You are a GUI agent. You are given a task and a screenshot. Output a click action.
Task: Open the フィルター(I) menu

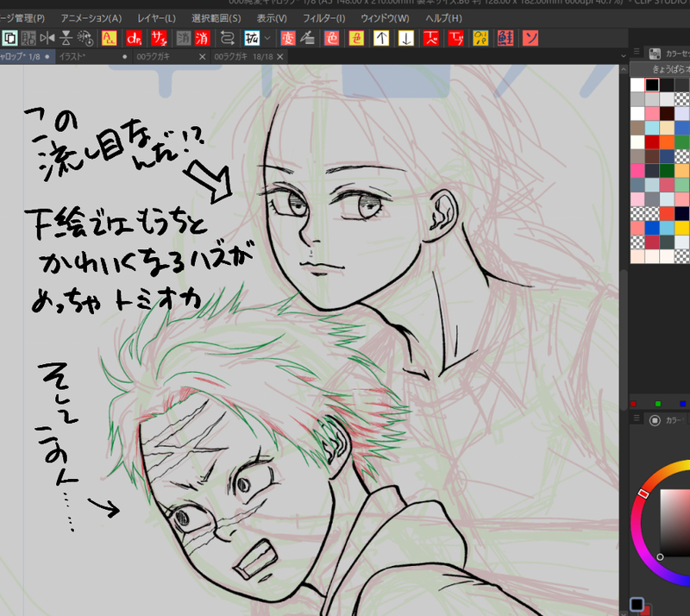point(324,18)
